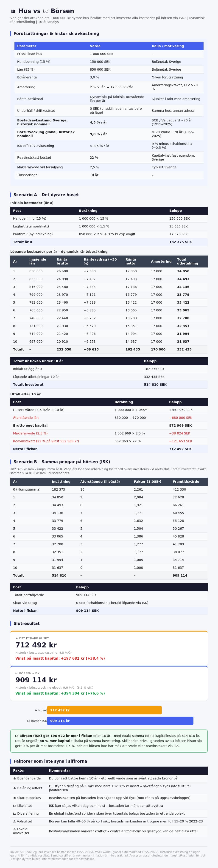Click the house icon beside Belåningseffekt
218x868 pixels.
pos(14,788)
